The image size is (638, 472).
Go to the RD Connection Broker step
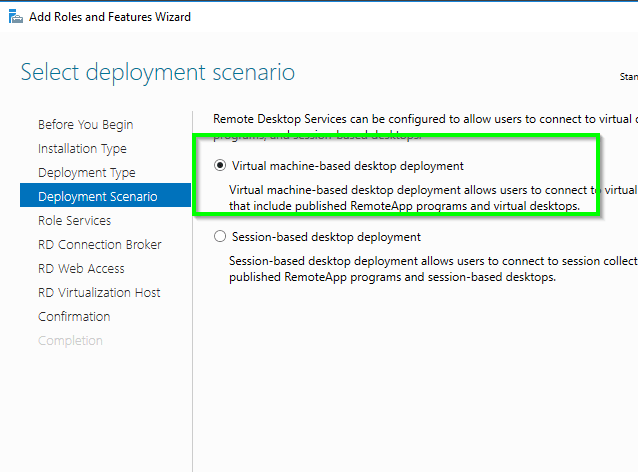click(x=99, y=245)
